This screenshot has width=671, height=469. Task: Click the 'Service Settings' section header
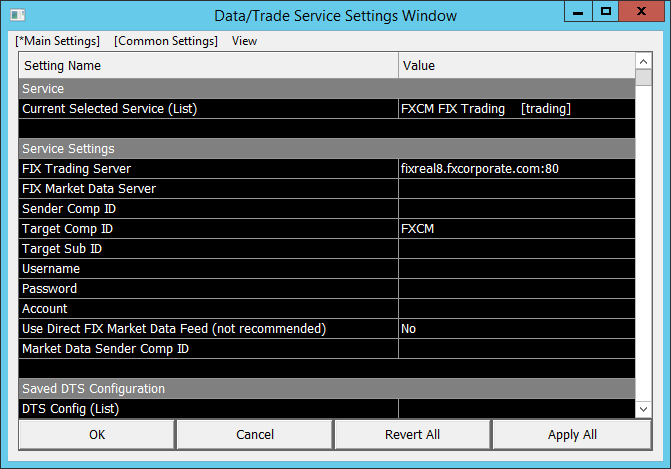point(327,148)
